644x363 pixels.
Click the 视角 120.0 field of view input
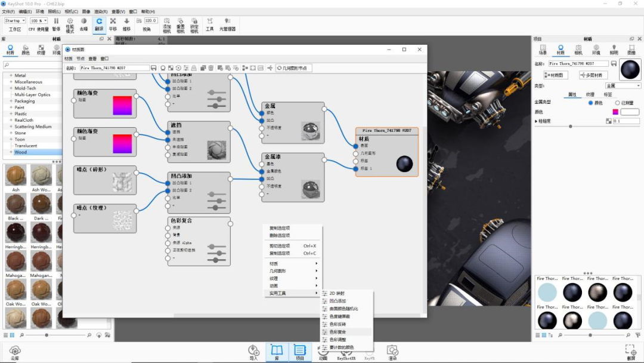point(150,20)
